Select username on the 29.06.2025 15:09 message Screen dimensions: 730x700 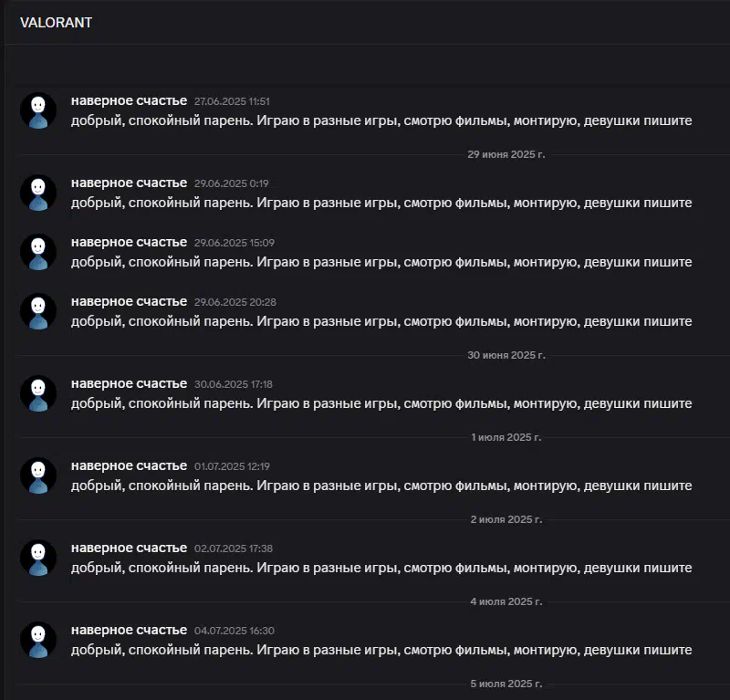click(x=129, y=242)
